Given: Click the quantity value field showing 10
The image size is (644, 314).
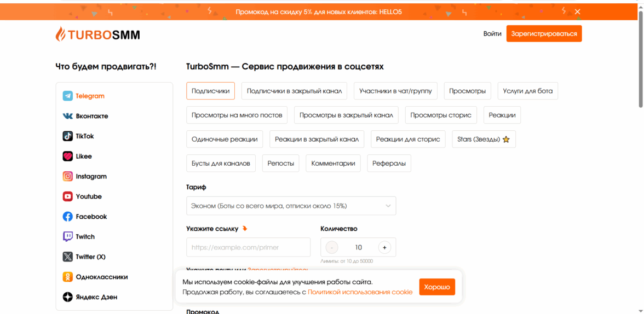Looking at the screenshot, I should pyautogui.click(x=359, y=247).
